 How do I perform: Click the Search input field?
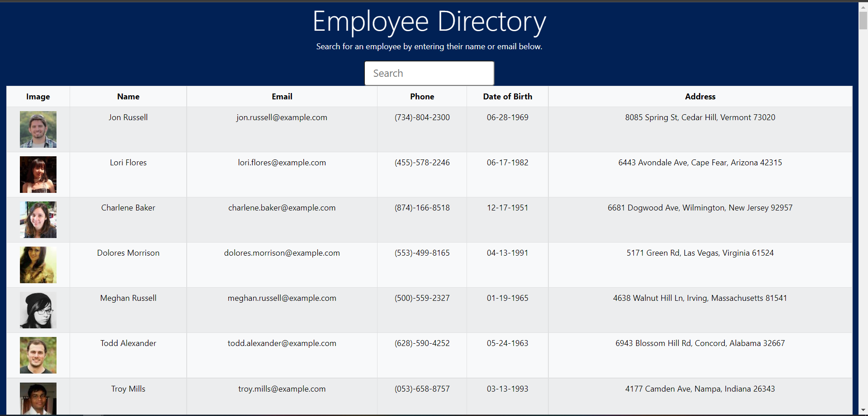click(429, 73)
